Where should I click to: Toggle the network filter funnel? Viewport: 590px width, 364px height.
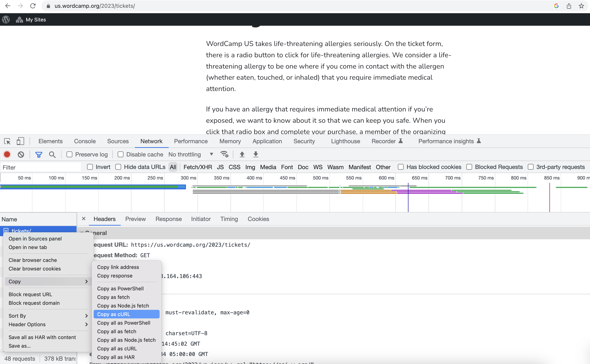(39, 154)
